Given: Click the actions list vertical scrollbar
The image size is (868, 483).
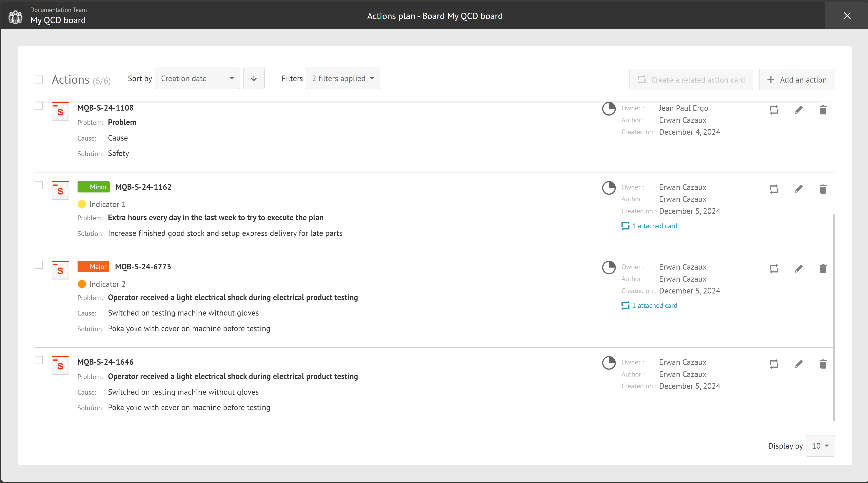Looking at the screenshot, I should pos(834,317).
